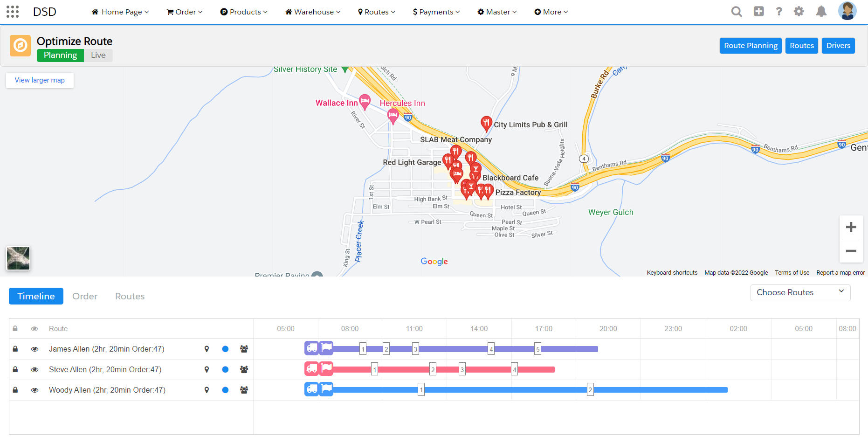
Task: Click the flag icon on Steve Allen's timeline
Action: (326, 369)
